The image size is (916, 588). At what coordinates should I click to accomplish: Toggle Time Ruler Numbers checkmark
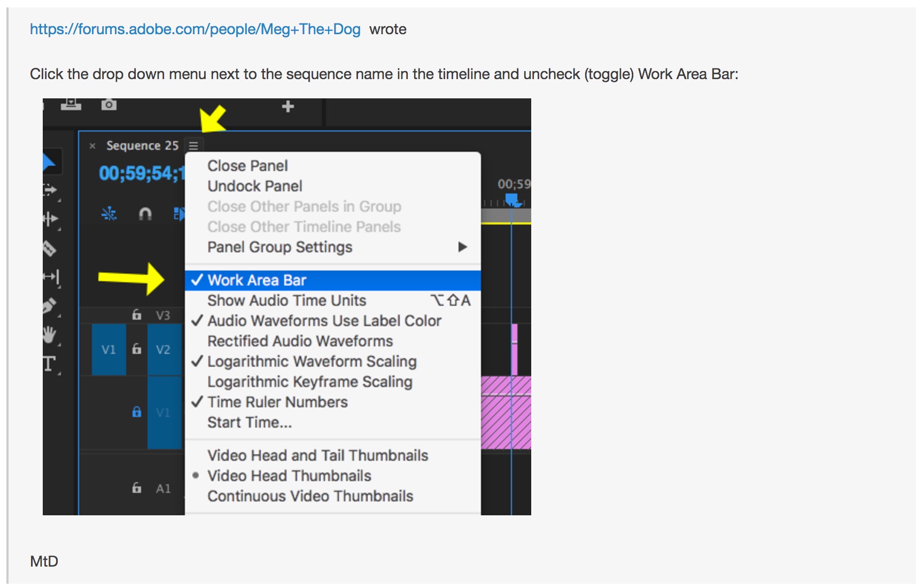coord(277,402)
